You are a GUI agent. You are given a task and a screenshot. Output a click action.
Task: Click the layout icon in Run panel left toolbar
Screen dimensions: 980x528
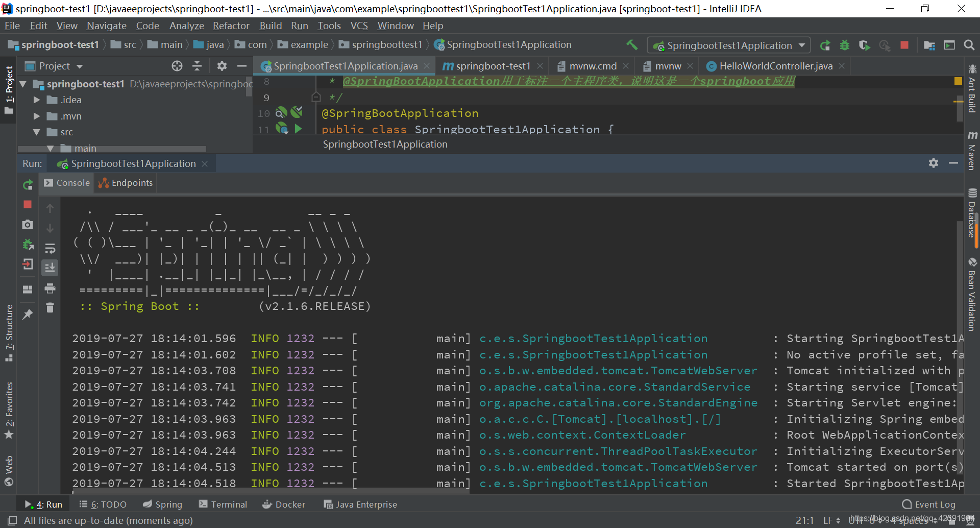tap(28, 289)
